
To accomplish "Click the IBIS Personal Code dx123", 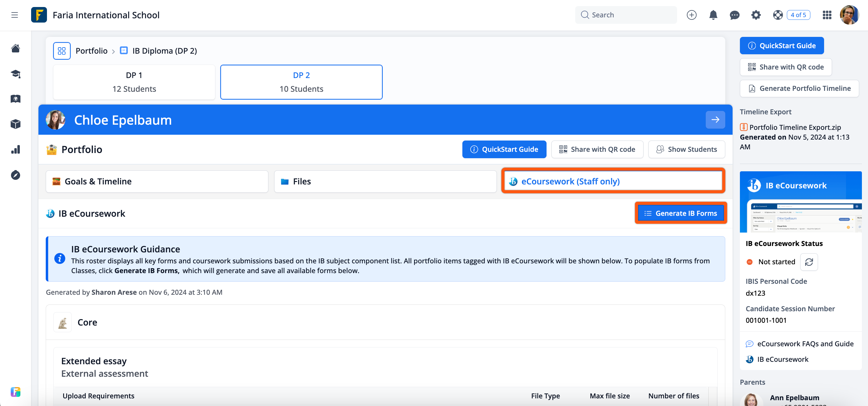I will [755, 293].
